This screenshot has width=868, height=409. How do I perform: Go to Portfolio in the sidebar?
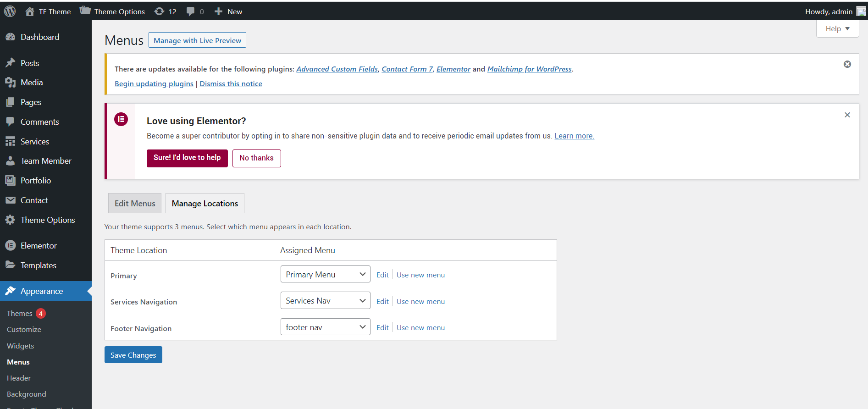coord(35,181)
